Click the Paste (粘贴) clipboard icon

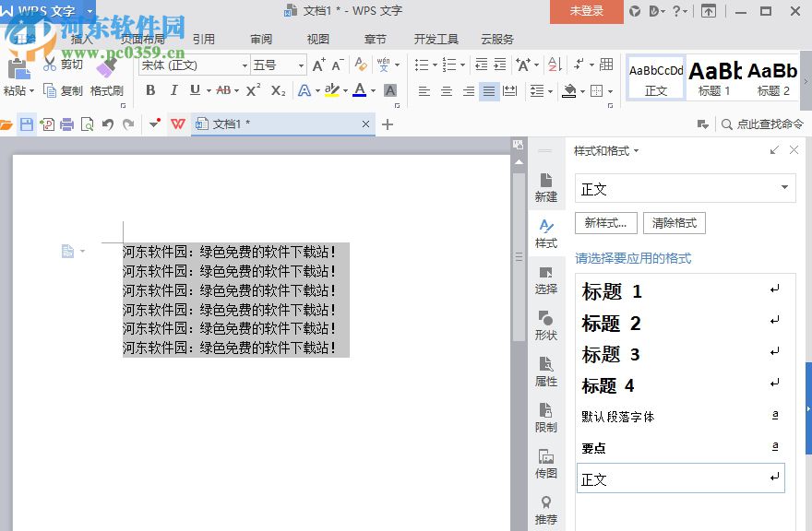[18, 69]
